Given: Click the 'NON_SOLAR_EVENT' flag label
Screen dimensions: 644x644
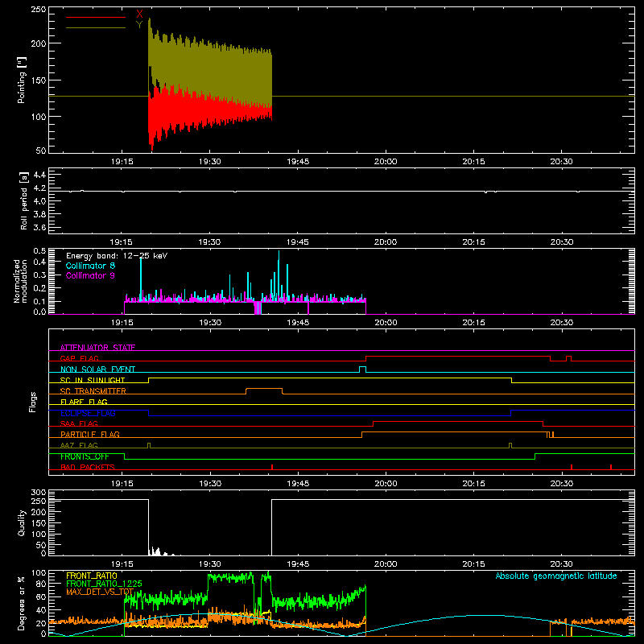Looking at the screenshot, I should [x=97, y=369].
